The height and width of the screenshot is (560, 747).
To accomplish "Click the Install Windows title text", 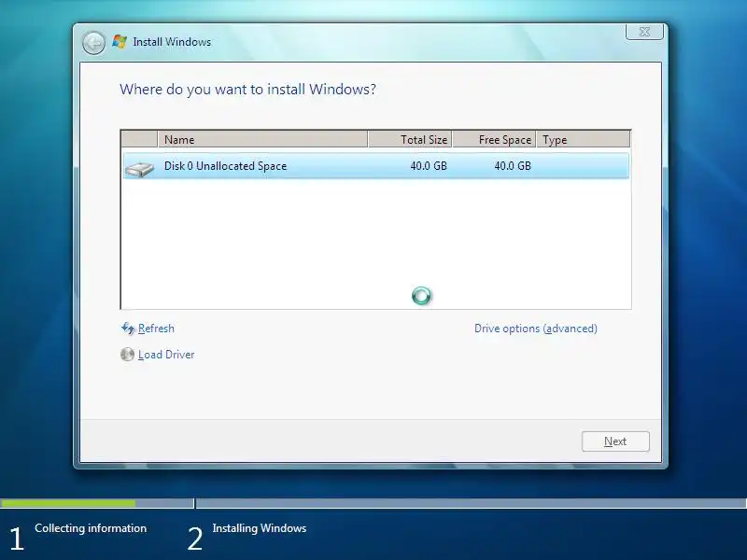I will [x=172, y=42].
